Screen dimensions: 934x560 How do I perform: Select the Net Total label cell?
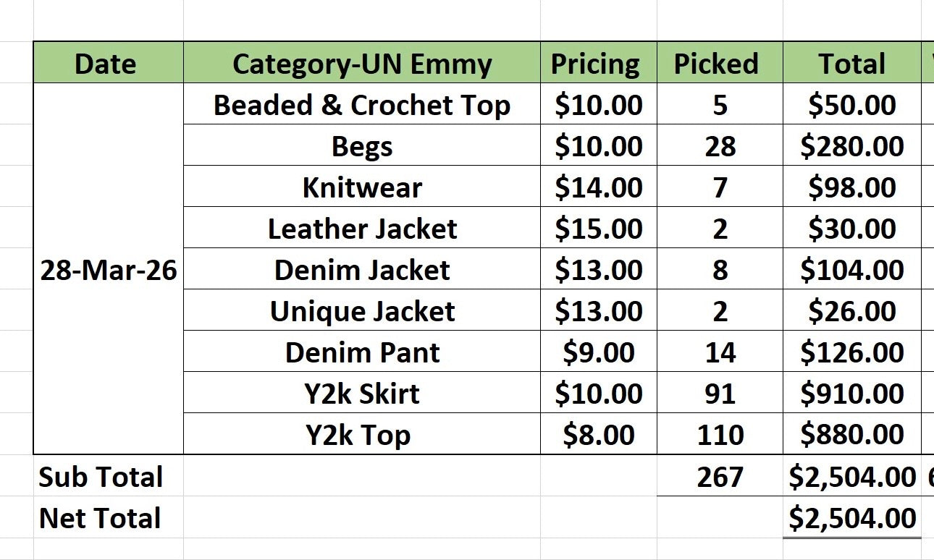(109, 517)
